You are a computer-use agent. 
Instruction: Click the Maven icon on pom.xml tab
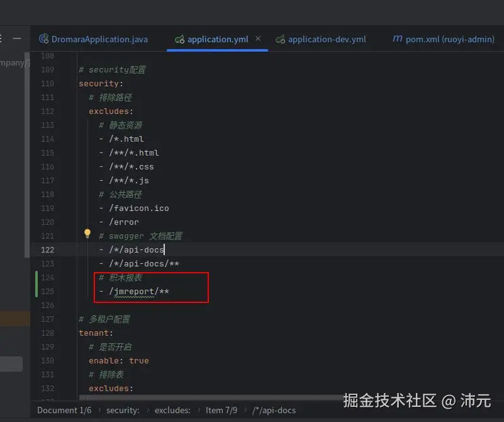point(397,38)
